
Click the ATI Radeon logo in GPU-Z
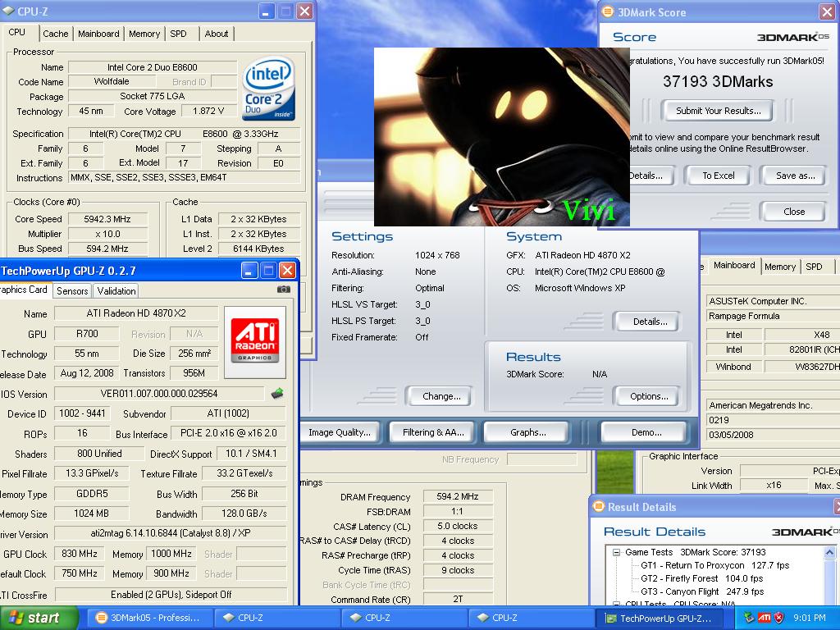tap(255, 340)
